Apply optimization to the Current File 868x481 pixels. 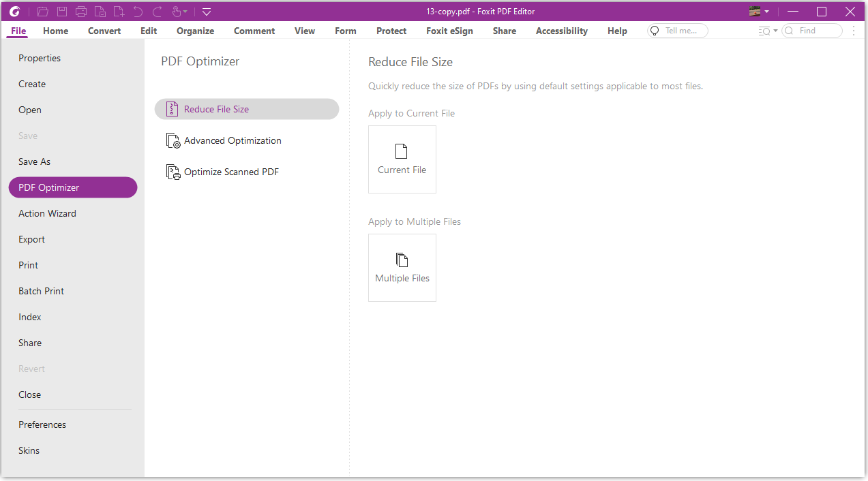(x=402, y=159)
